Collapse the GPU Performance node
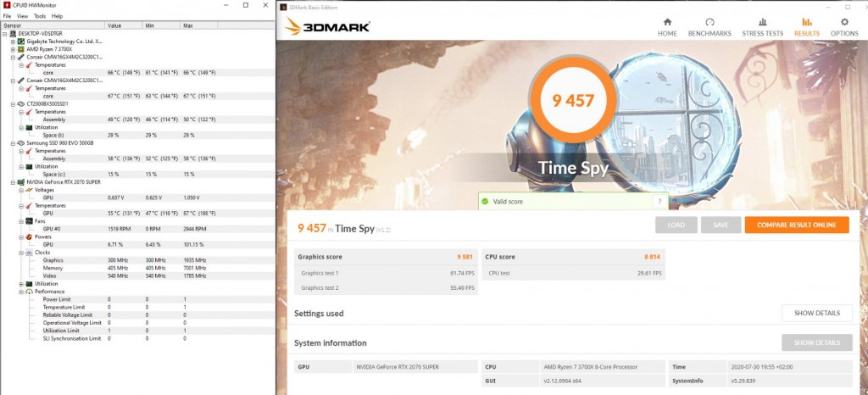868x395 pixels. [21, 291]
